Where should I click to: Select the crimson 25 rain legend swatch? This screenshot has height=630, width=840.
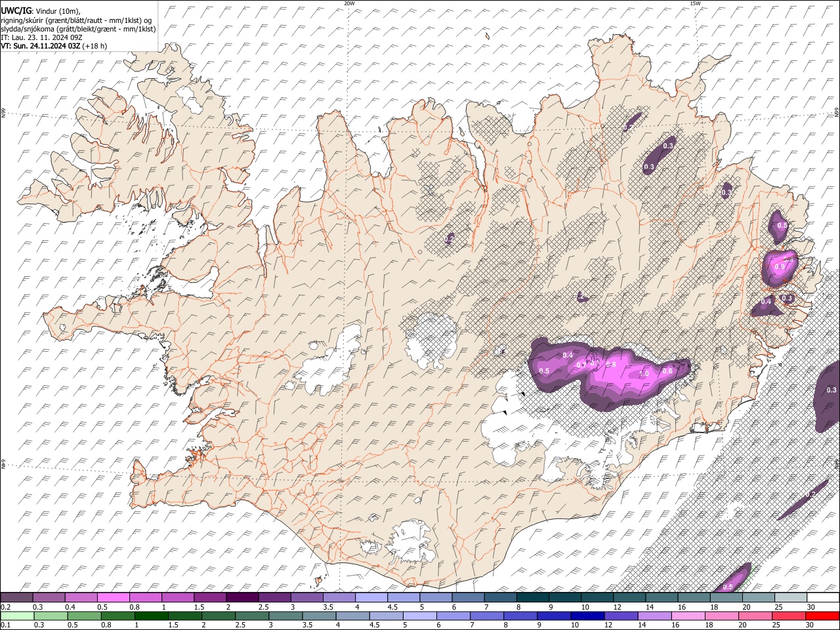pyautogui.click(x=788, y=616)
